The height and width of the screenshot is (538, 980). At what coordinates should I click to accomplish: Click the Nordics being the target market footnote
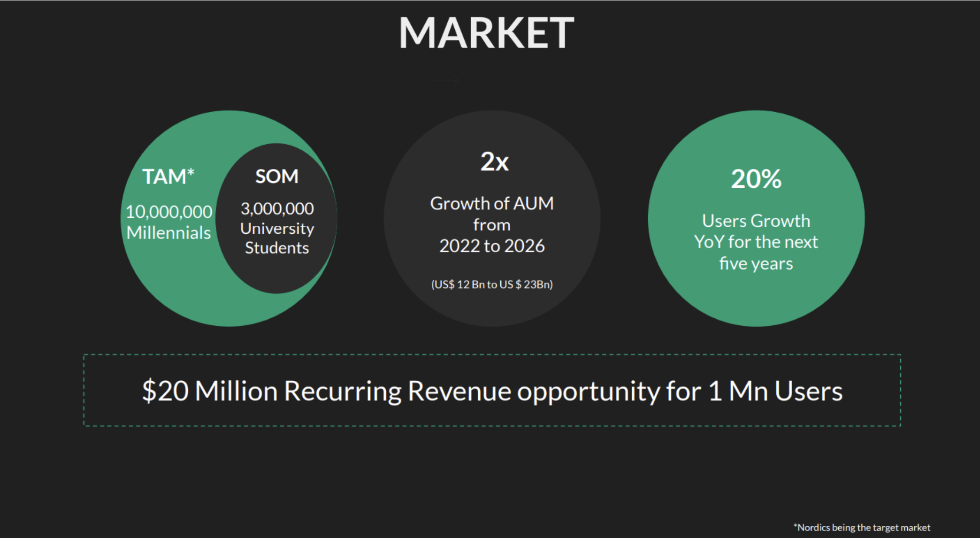point(862,527)
